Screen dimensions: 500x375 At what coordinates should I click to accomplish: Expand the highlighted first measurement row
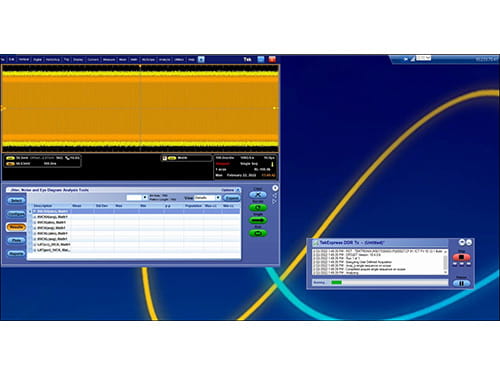34,211
